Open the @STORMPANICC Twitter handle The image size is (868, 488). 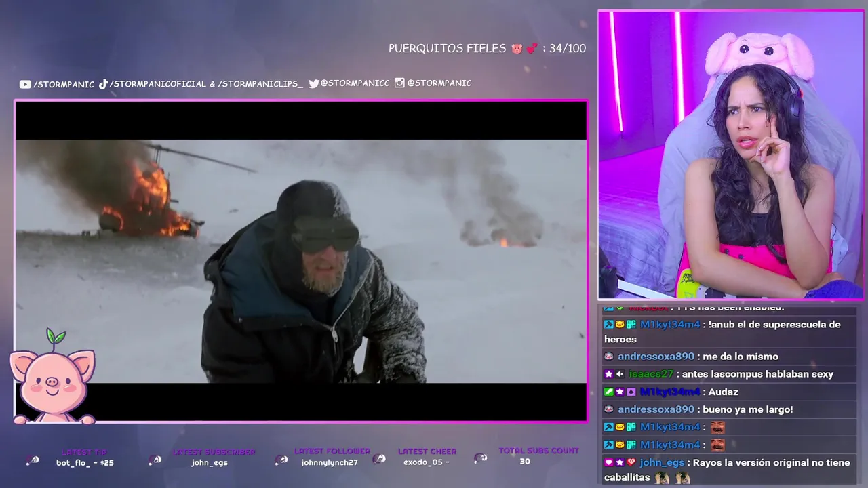click(x=355, y=83)
